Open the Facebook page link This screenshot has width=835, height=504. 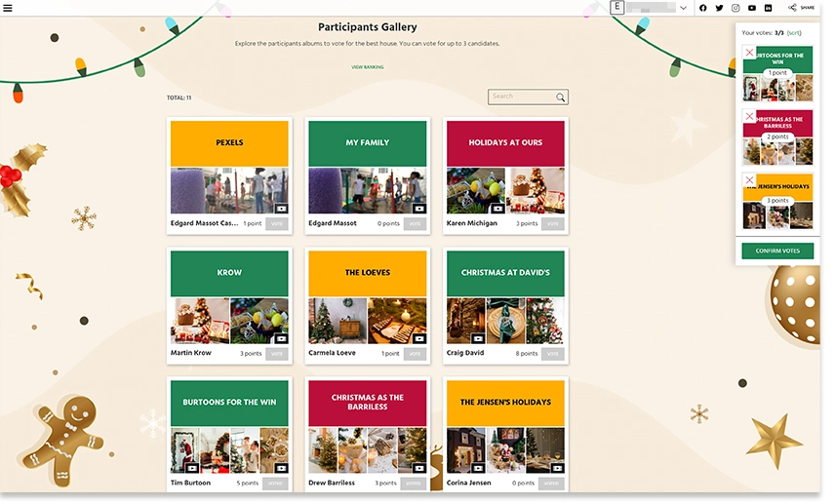[x=703, y=8]
